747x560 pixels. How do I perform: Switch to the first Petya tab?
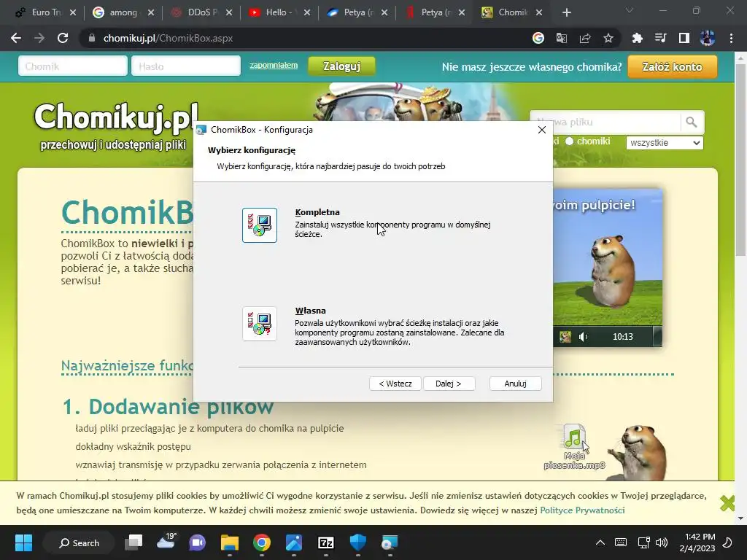tap(357, 12)
